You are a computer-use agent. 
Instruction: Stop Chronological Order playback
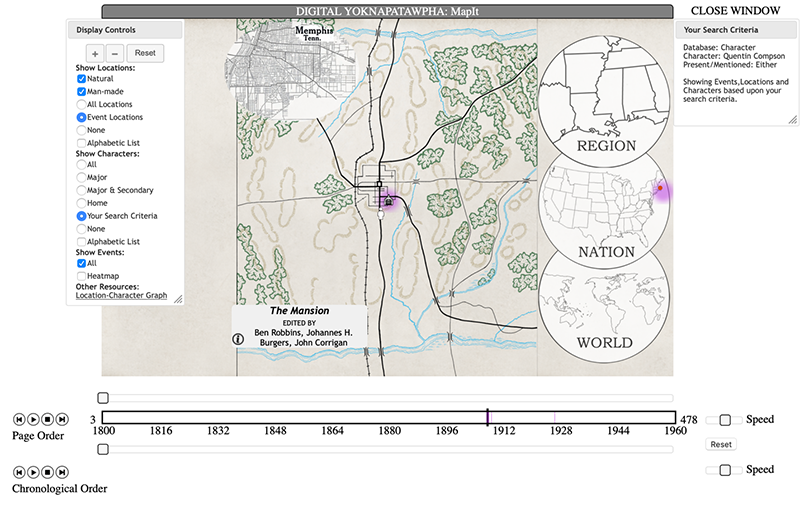[47, 472]
